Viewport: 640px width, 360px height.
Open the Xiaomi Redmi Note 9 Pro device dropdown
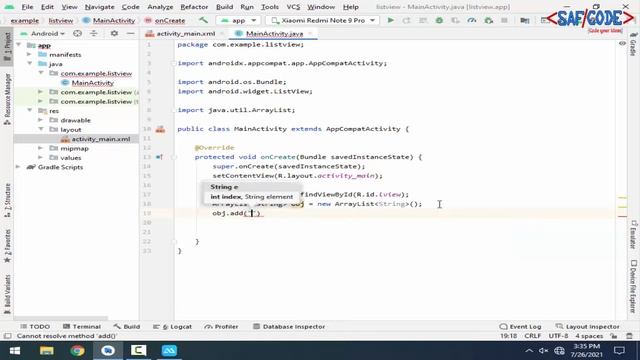tap(322, 20)
